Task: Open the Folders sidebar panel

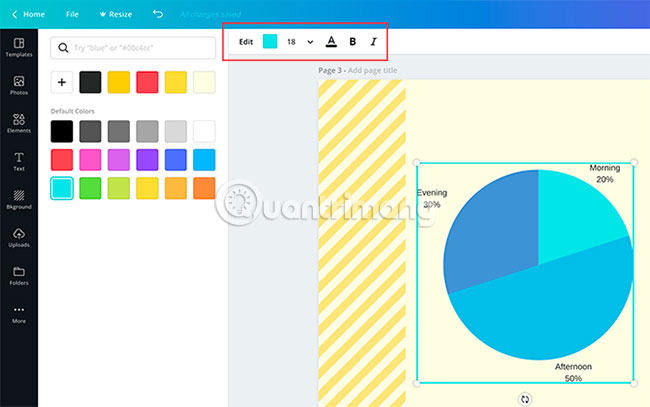Action: pyautogui.click(x=19, y=276)
